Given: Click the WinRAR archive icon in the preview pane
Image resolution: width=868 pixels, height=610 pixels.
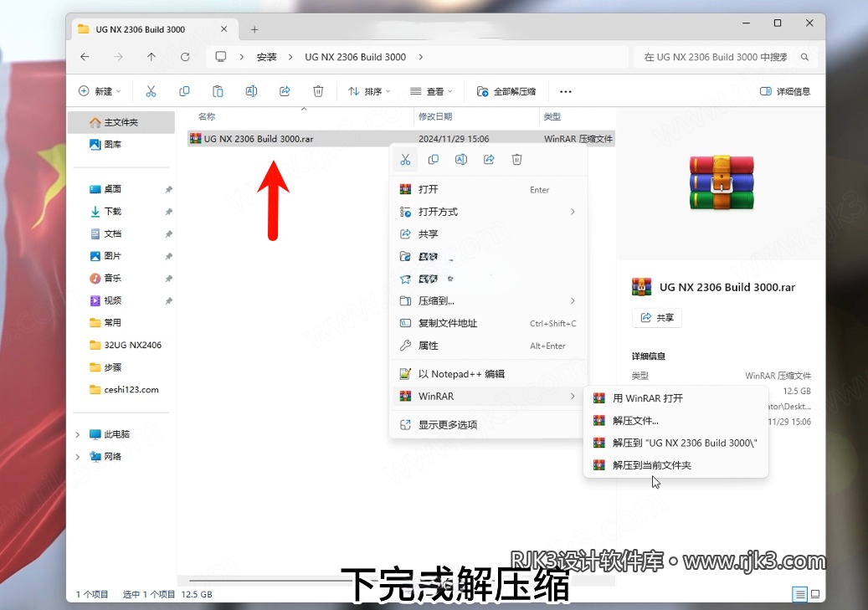Looking at the screenshot, I should [x=722, y=182].
